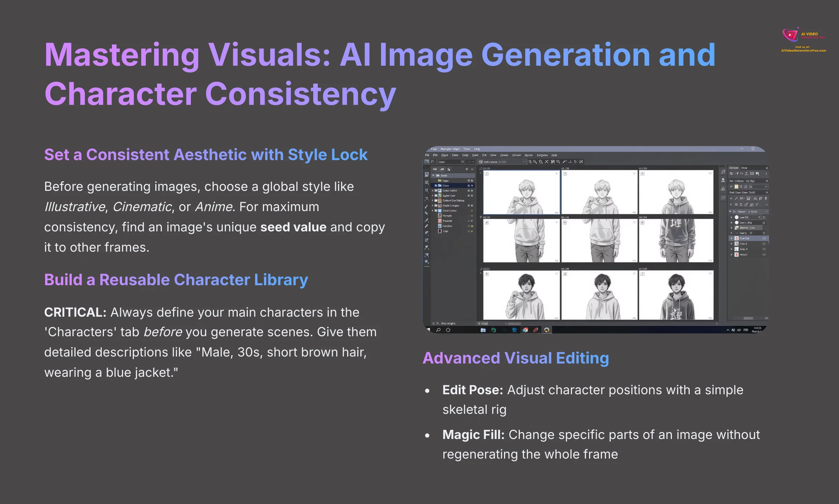The image size is (839, 504).
Task: Select the magnifier zoom tool in the top toolbar
Action: [535, 162]
